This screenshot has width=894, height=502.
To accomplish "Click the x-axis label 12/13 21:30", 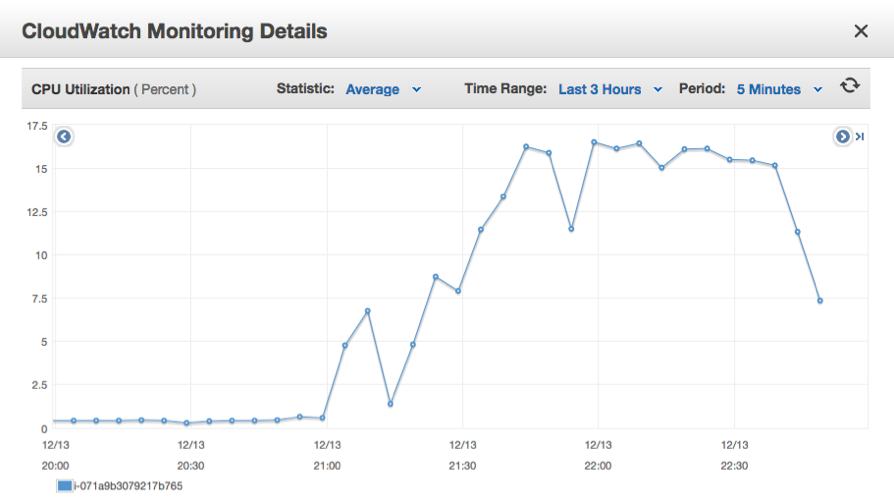I will (462, 455).
